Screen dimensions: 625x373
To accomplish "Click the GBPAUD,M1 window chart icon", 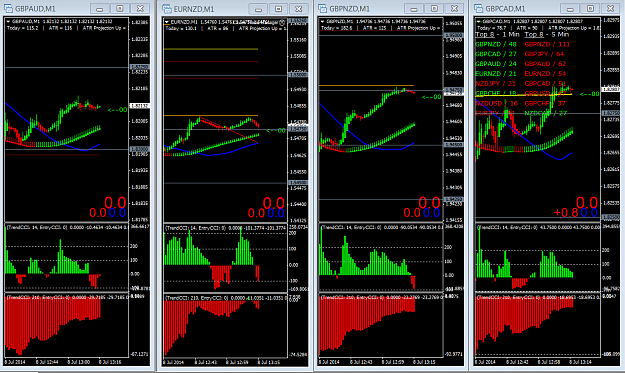I will click(8, 8).
